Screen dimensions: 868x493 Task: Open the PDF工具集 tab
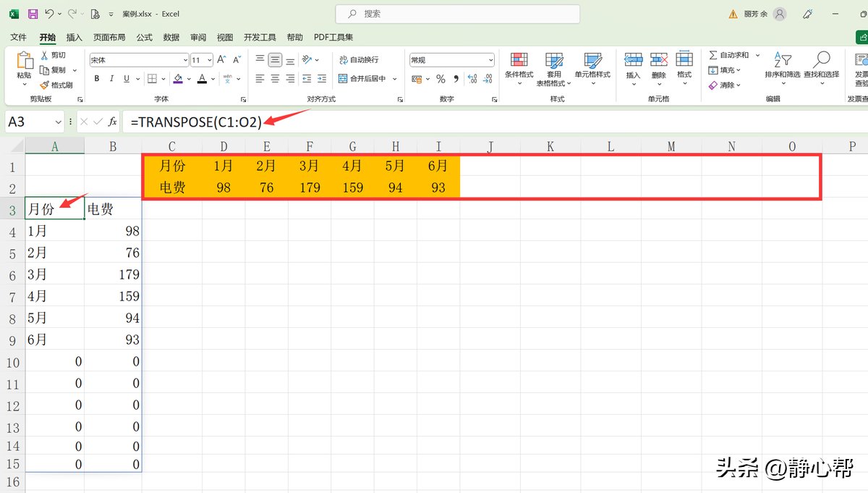333,38
